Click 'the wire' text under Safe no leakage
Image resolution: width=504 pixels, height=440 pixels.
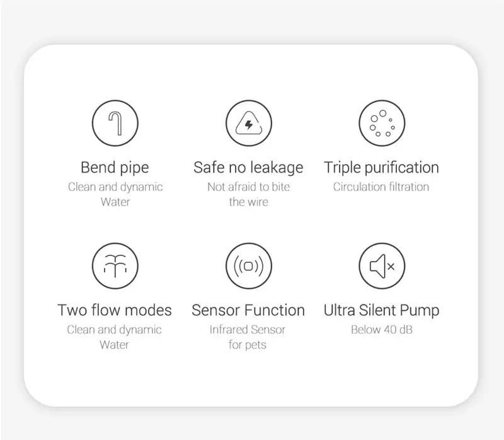[248, 202]
